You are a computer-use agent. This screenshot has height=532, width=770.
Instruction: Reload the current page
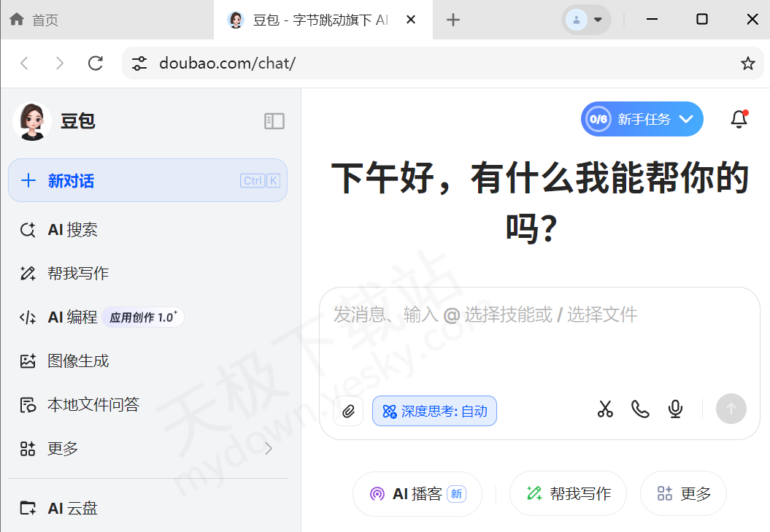(x=96, y=63)
